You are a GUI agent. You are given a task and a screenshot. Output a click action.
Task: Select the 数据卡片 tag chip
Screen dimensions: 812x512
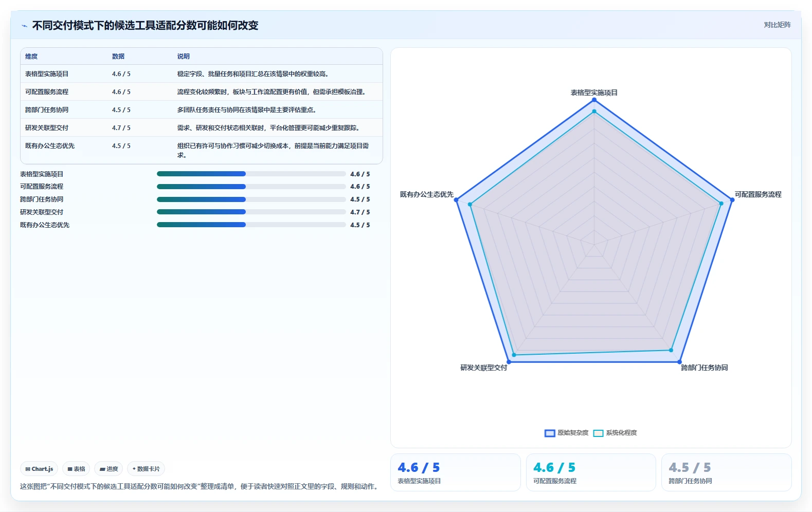(x=146, y=469)
